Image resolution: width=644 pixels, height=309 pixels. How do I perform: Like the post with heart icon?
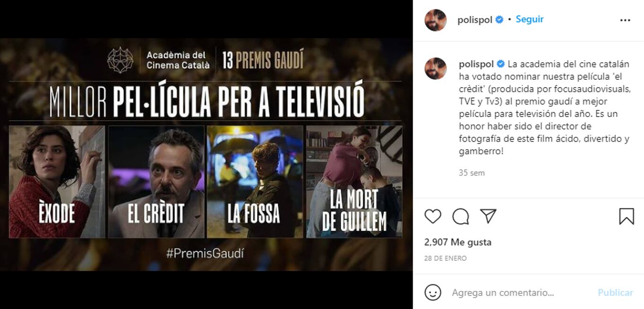(432, 217)
